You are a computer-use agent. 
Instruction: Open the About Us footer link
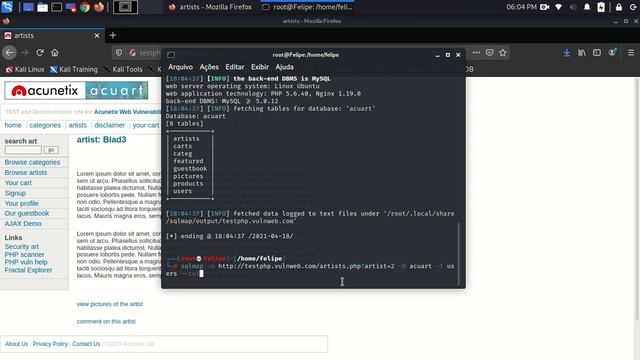point(16,344)
